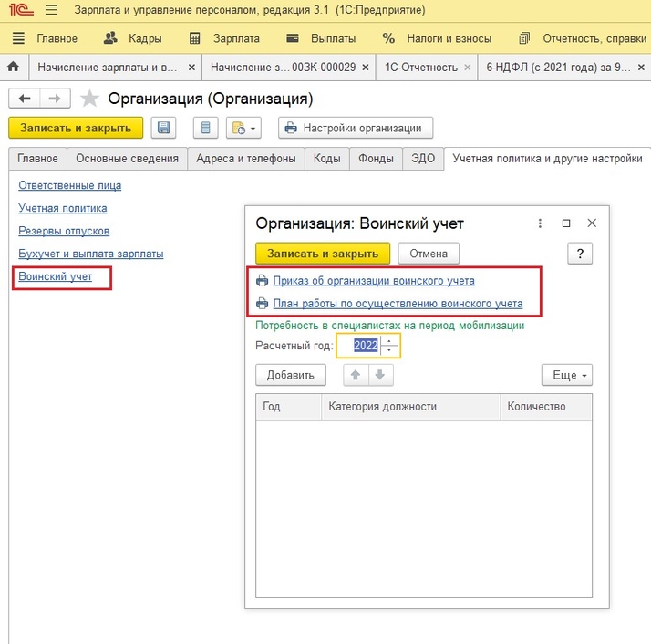Close the Начисление зарплаты и взносов tab

click(191, 68)
